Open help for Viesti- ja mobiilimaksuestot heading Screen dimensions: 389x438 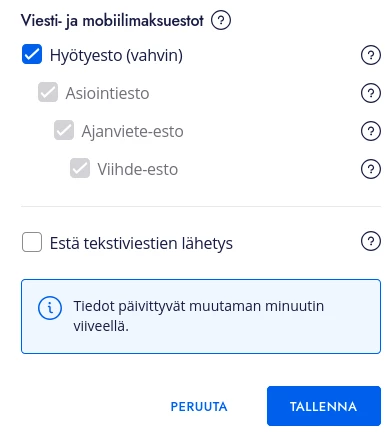(221, 20)
